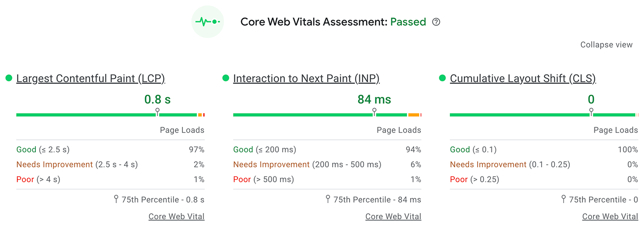Viewport: 644px width, 226px height.
Task: Click the green dot next to INP
Action: (226, 78)
